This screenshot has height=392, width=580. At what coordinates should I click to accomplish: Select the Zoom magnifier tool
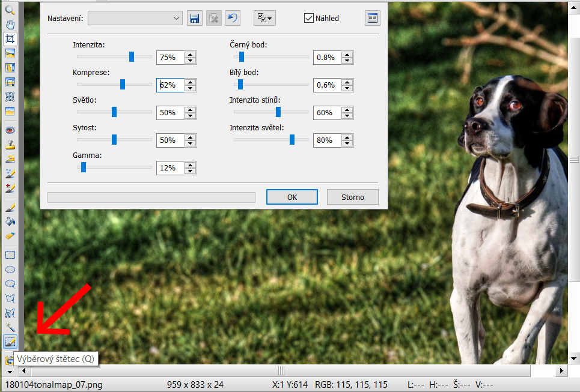tap(10, 10)
